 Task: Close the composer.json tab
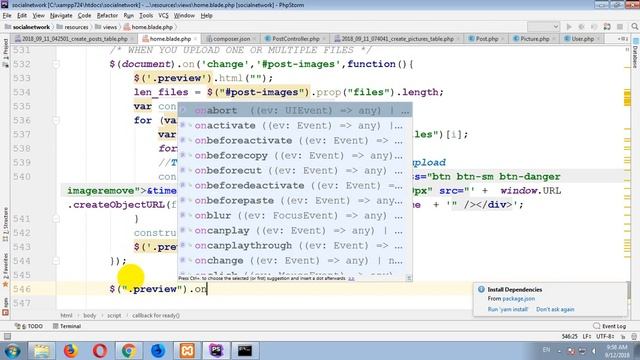(254, 39)
